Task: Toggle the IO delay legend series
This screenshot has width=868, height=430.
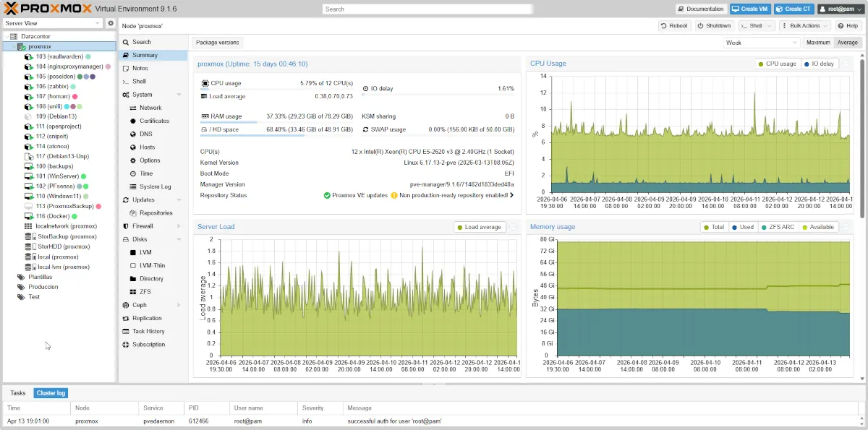Action: tap(819, 64)
